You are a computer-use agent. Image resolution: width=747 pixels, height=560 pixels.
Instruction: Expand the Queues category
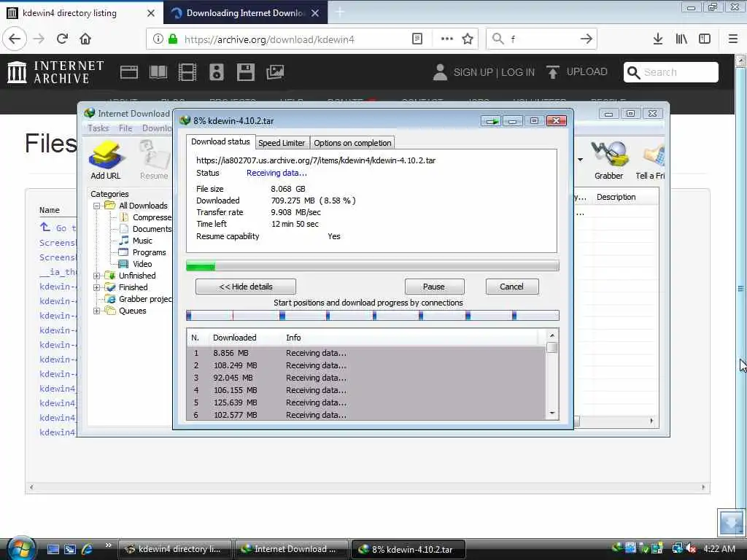point(96,311)
